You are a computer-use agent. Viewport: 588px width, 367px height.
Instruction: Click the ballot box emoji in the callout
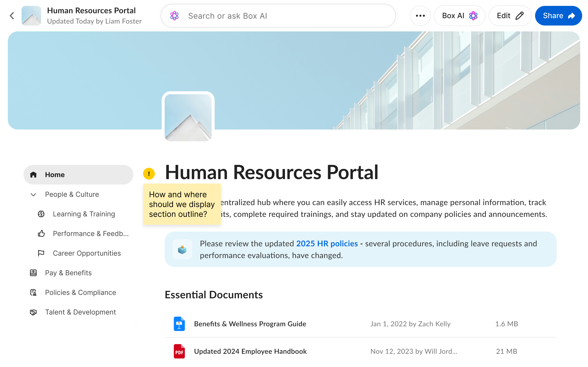182,249
